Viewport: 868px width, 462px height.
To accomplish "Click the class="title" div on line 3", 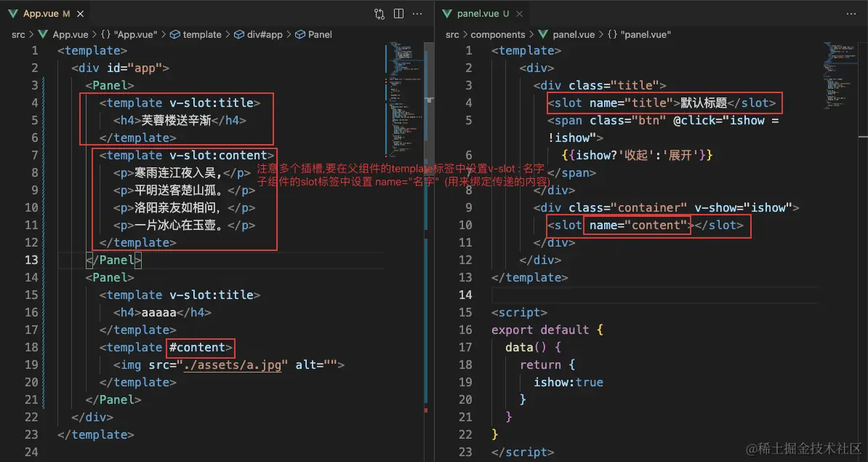I will [x=600, y=85].
